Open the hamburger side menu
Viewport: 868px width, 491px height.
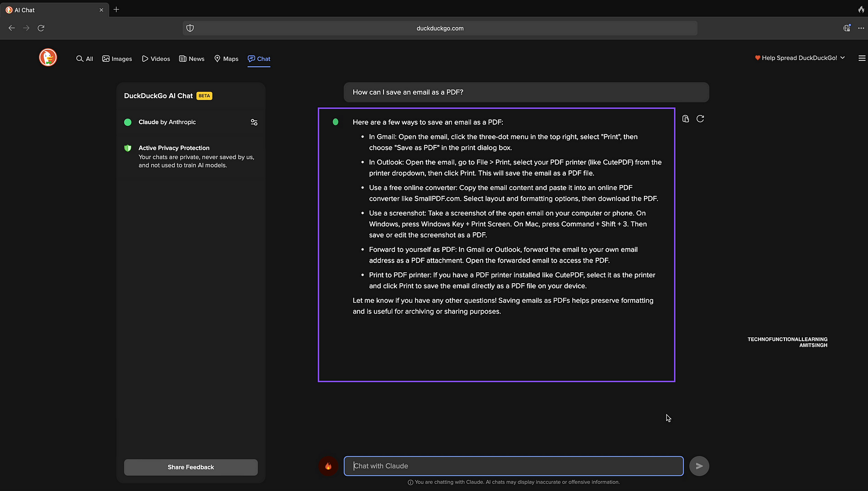(x=861, y=59)
